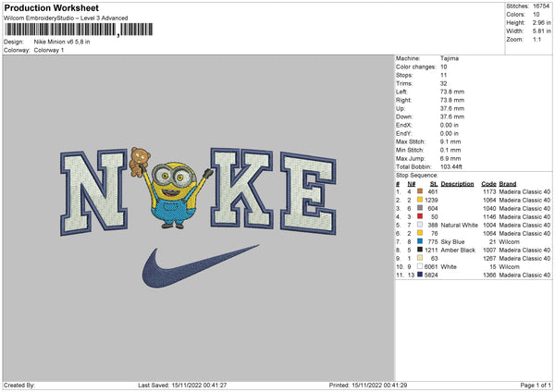Click the Stitches count '16754'
555x392 pixels.
click(541, 6)
